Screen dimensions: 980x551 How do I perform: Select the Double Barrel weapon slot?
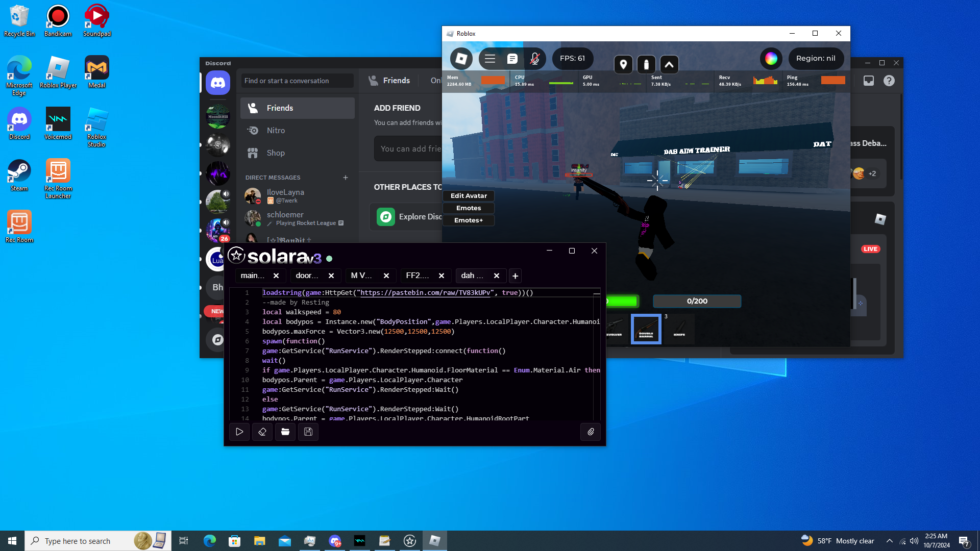[x=646, y=329]
